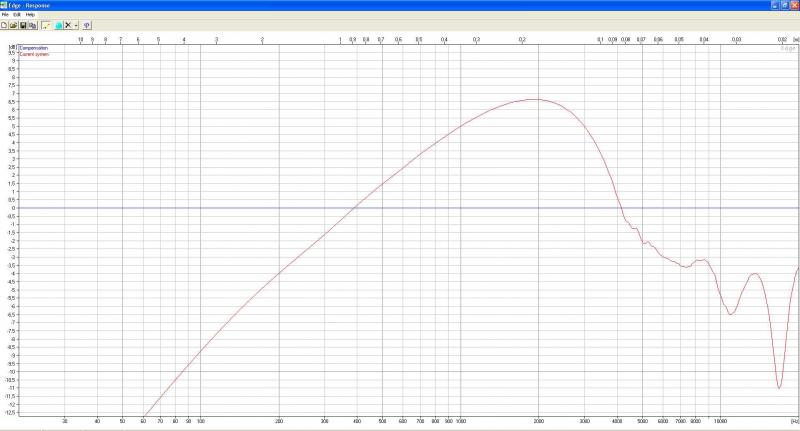This screenshot has height=431, width=800.
Task: Open the Help menu
Action: coord(30,15)
